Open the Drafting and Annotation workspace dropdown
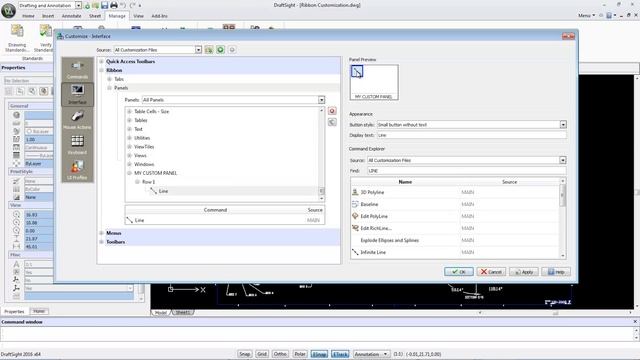640x360 pixels. click(x=78, y=6)
